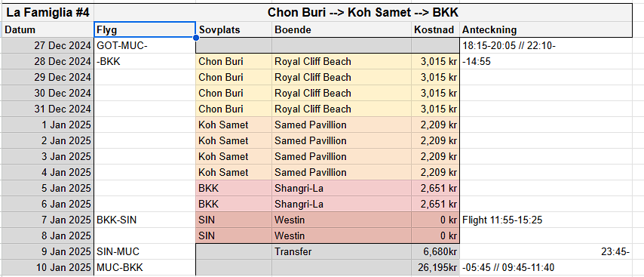The image size is (644, 277).
Task: Click the 26,195kr cost cell
Action: [x=435, y=267]
